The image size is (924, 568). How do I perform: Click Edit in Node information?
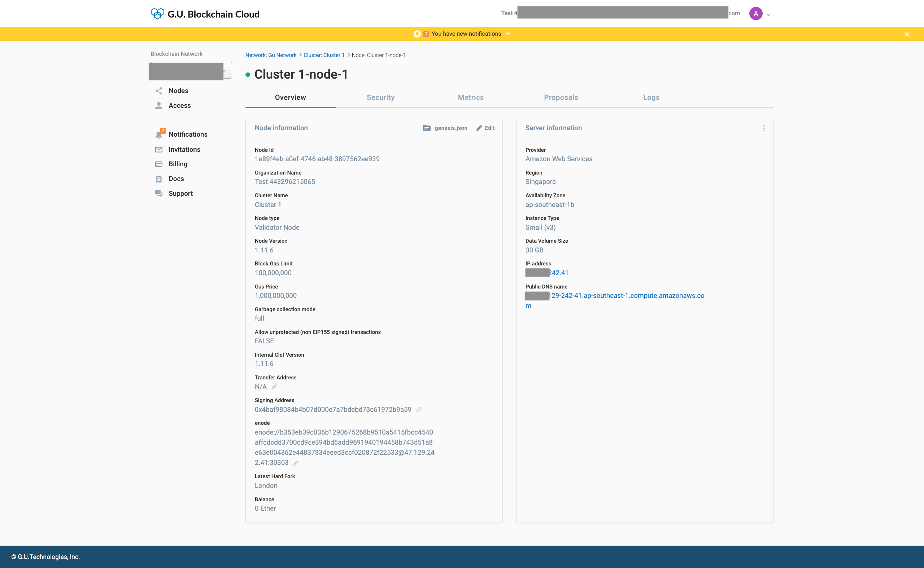(x=486, y=128)
